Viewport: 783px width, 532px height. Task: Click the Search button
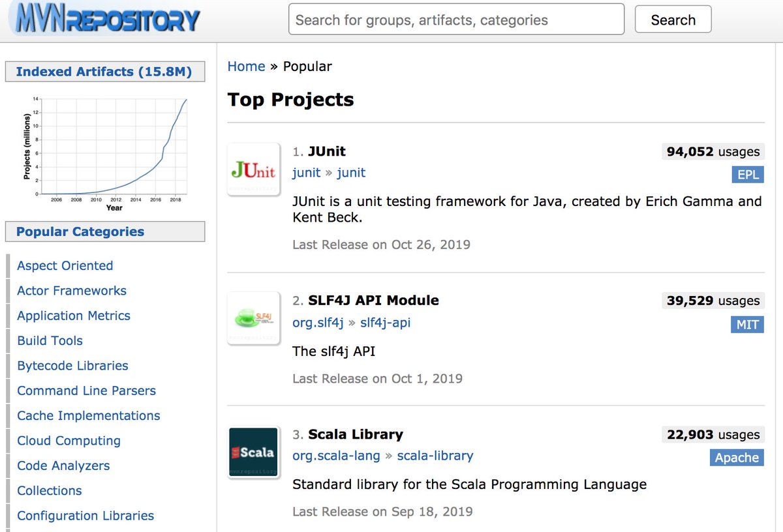click(673, 20)
